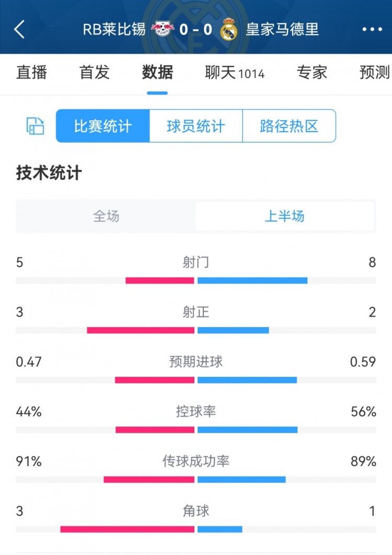Tap the RB莱比锡 team name
Image resolution: width=392 pixels, height=555 pixels.
(x=114, y=29)
